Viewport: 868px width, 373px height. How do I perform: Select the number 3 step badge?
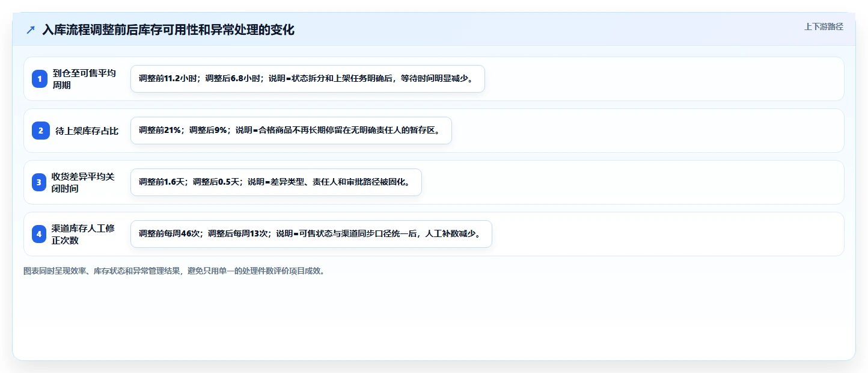coord(40,182)
